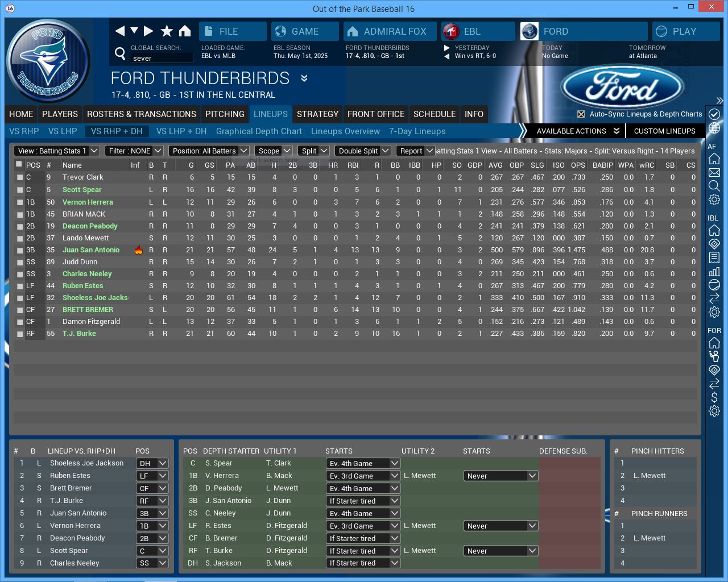Image resolution: width=728 pixels, height=582 pixels.
Task: Open the FOR section home icon
Action: (x=714, y=343)
